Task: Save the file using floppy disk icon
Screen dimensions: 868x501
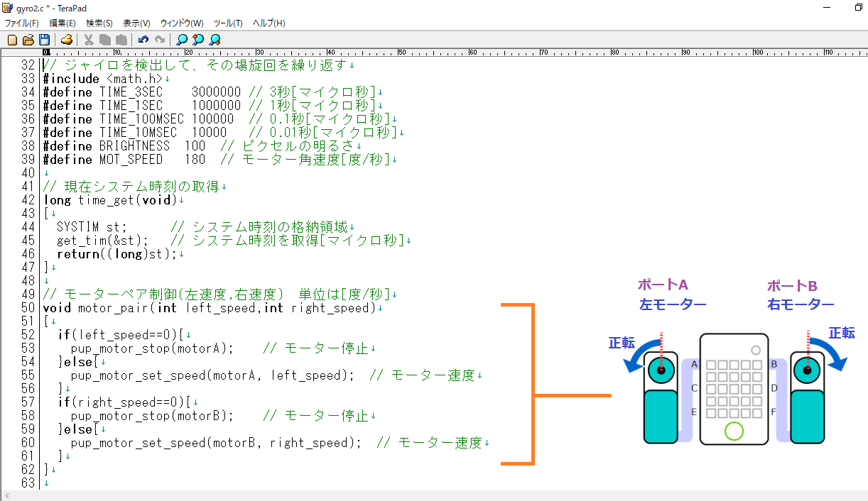Action: [x=44, y=40]
